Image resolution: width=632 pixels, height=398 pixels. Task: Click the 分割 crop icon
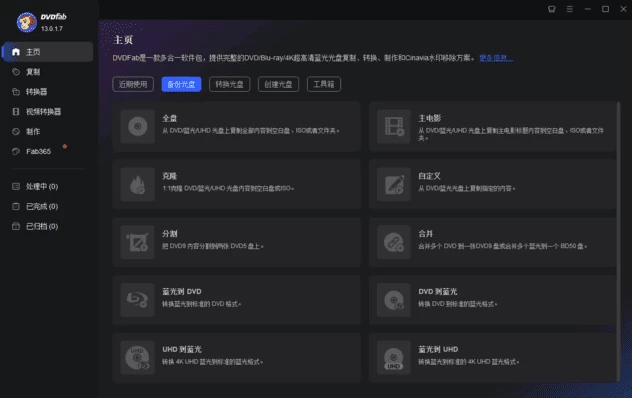pos(137,242)
